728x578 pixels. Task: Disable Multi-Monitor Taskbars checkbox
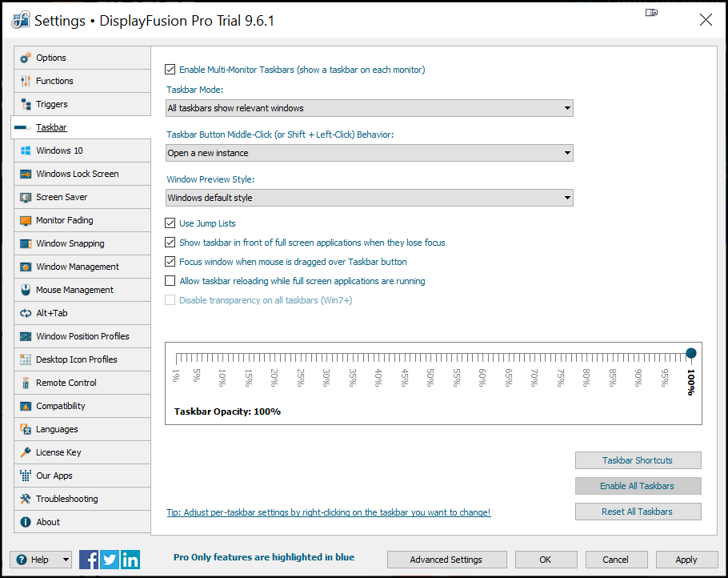[170, 70]
